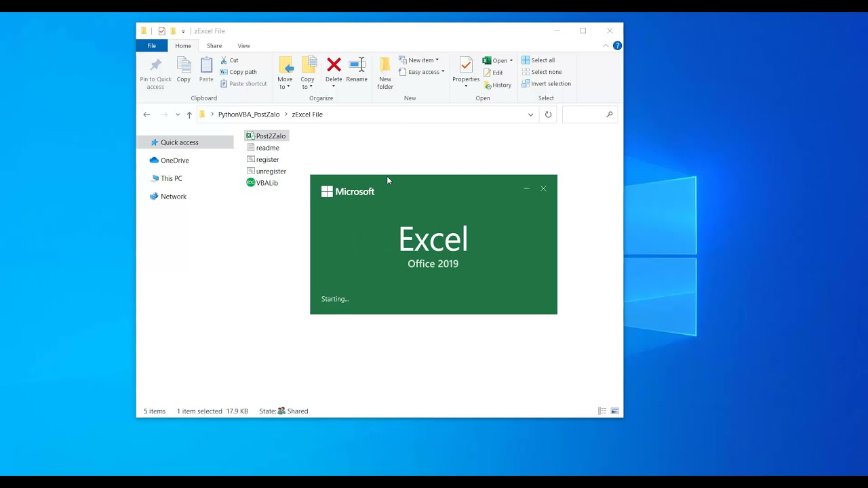Viewport: 868px width, 488px height.
Task: Switch to the View ribbon tab
Action: (243, 45)
